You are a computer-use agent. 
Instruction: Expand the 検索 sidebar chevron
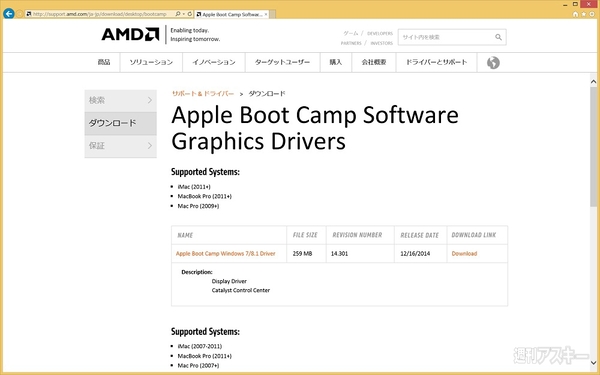pyautogui.click(x=150, y=100)
